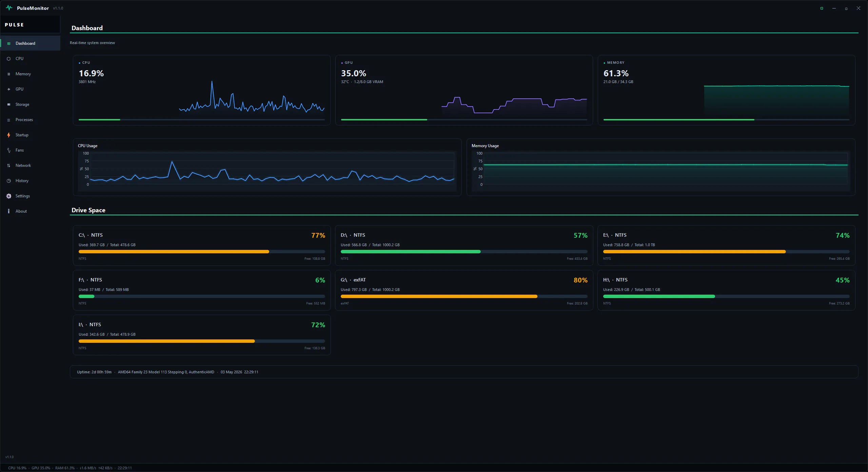Open the CPU 16.9% summary card
Screen dimensions: 868x472
point(202,90)
